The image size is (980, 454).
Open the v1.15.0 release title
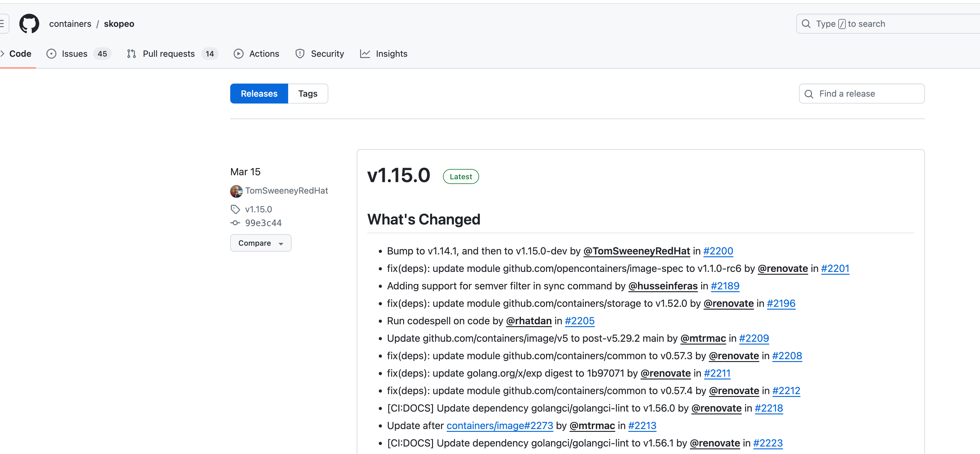[x=398, y=175]
